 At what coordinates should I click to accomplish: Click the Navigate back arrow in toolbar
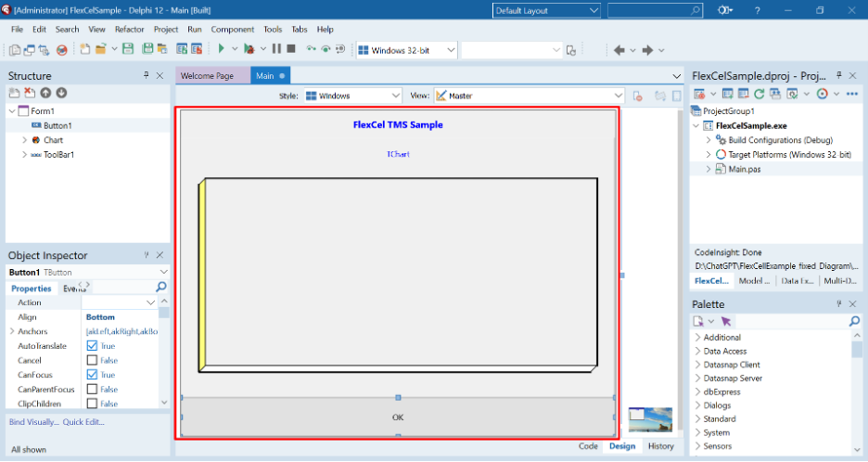(x=619, y=50)
